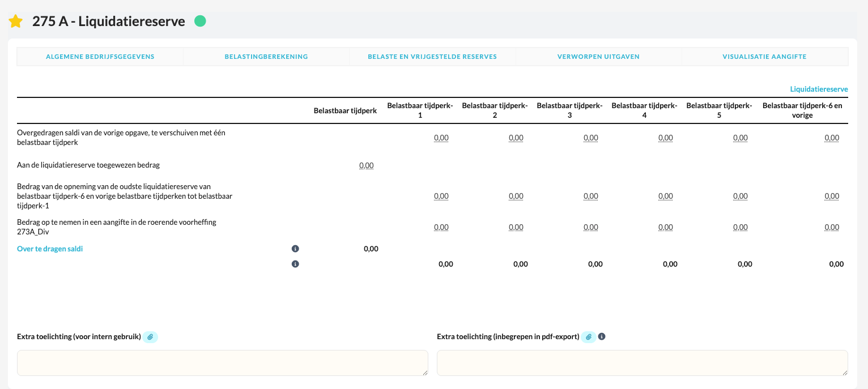This screenshot has width=868, height=389.
Task: Click info icon beside pdf-export toelichting
Action: 602,336
